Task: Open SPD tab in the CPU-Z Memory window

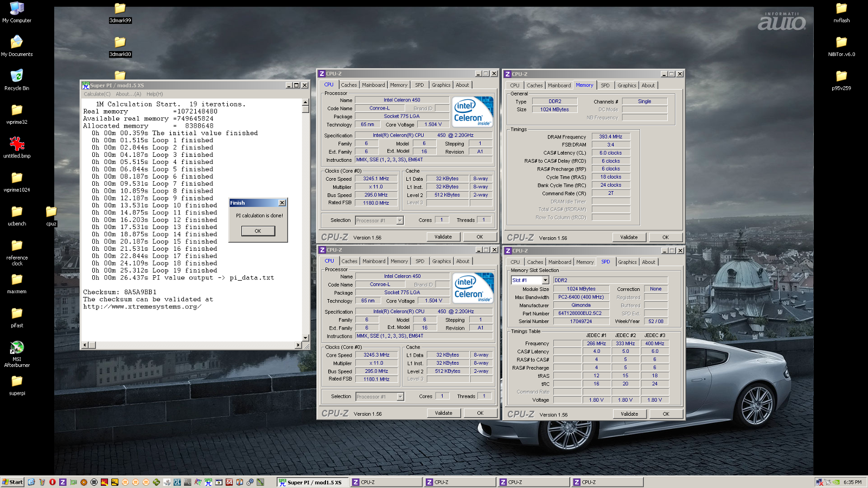Action: [x=605, y=85]
